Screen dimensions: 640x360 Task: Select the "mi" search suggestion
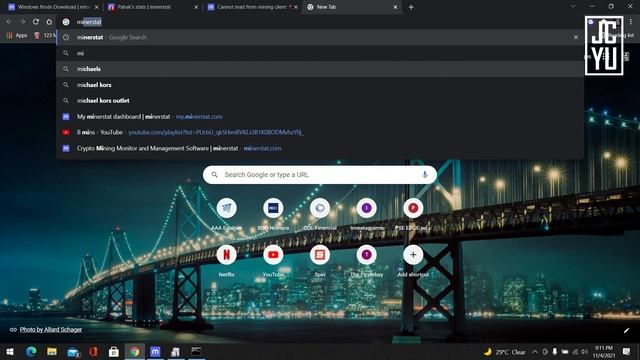(x=320, y=53)
